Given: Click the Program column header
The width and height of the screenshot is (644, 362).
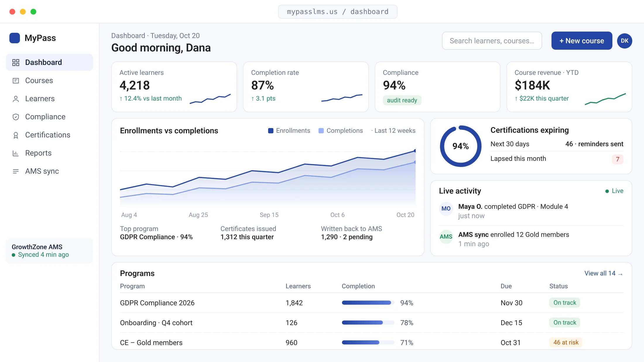Looking at the screenshot, I should coord(132,286).
